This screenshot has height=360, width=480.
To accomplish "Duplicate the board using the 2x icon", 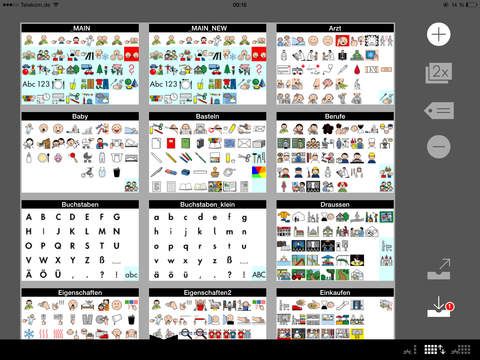I will (439, 72).
